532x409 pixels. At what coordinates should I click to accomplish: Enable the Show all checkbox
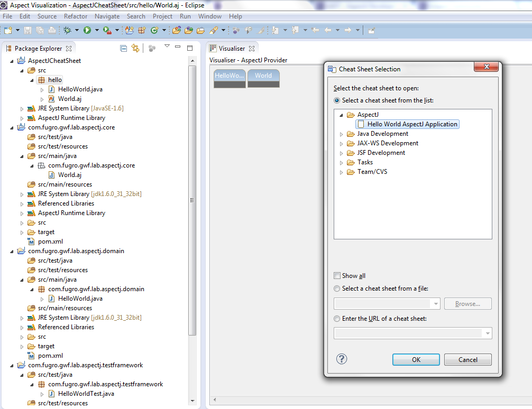tap(337, 276)
